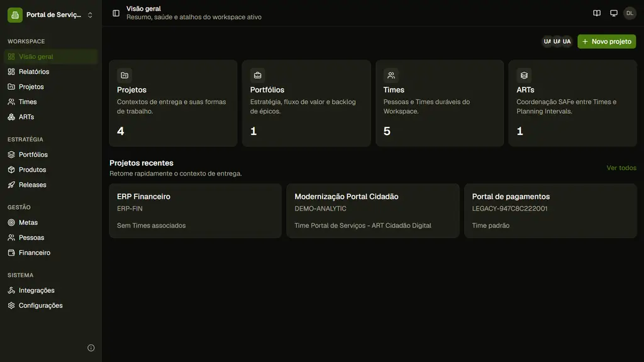This screenshot has height=362, width=644.
Task: Click the people icon on Times card
Action: pos(391,75)
